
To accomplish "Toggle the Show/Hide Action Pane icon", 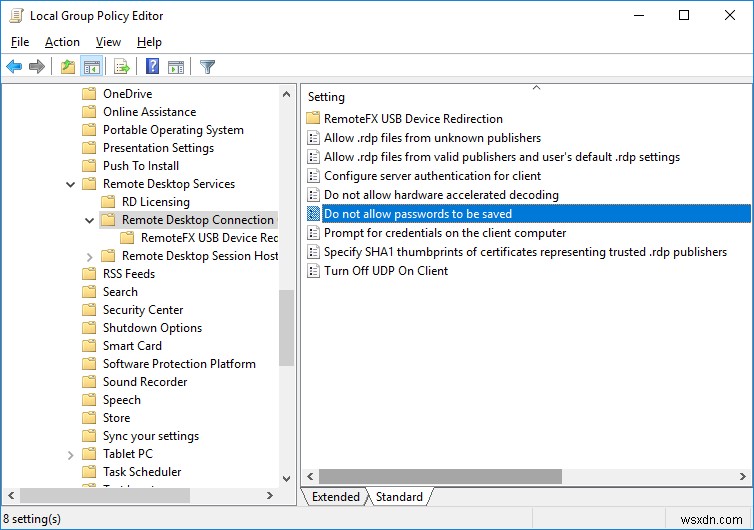I will click(x=176, y=67).
